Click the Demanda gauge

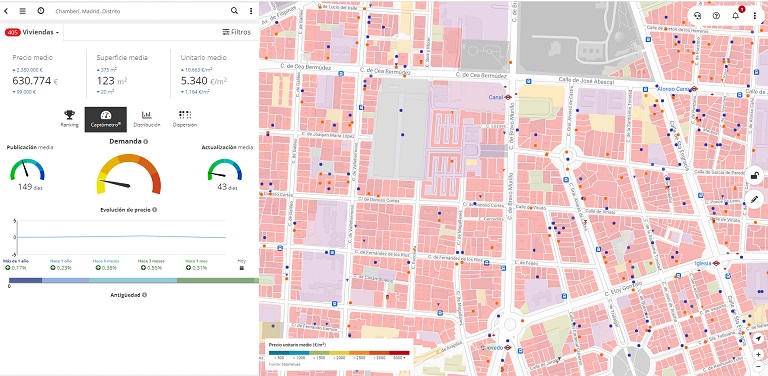129,174
